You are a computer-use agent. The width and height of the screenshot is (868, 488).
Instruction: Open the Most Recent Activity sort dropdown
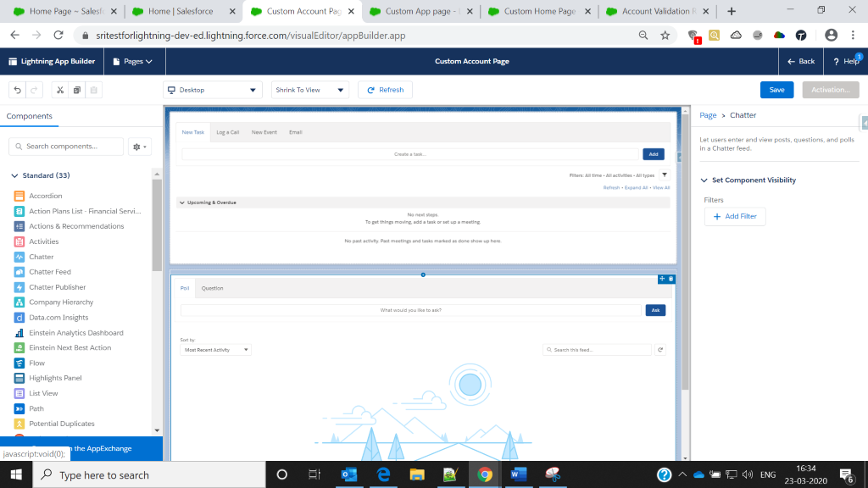pos(216,349)
